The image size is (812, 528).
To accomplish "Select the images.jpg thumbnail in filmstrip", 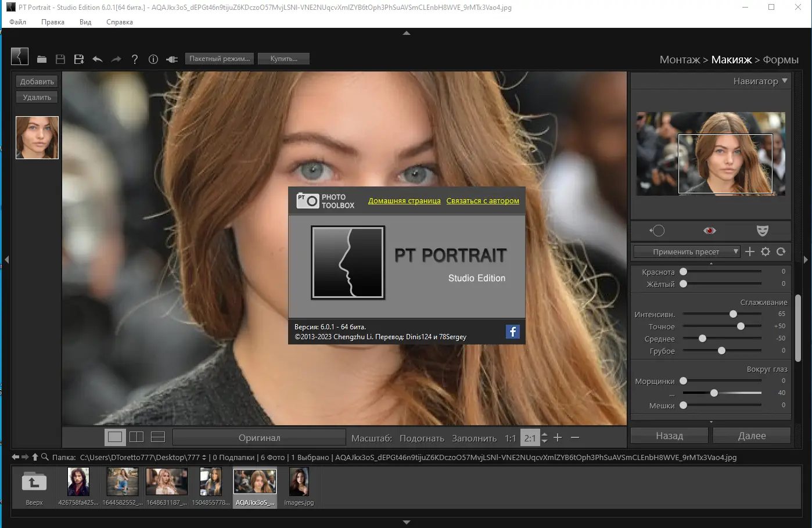I will (299, 483).
